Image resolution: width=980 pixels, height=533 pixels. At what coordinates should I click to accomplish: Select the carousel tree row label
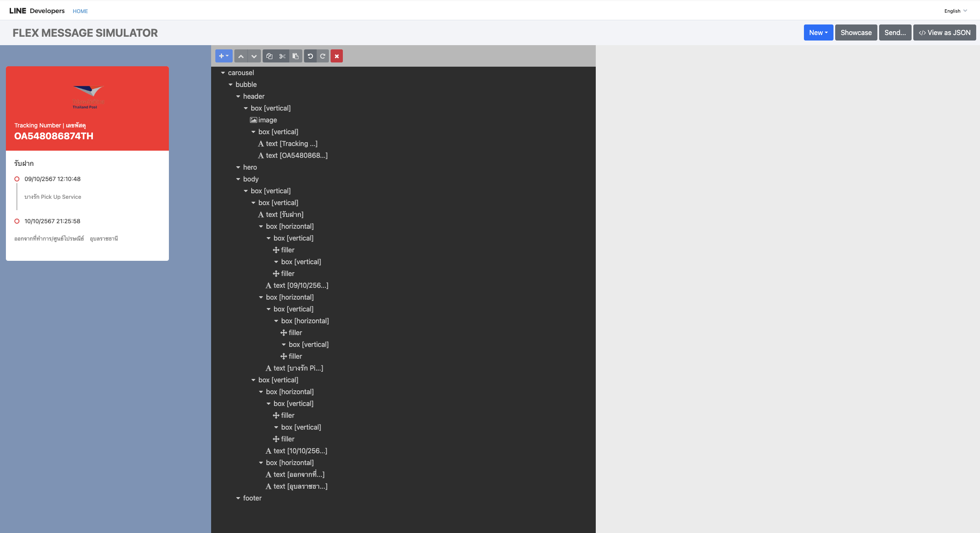point(241,73)
